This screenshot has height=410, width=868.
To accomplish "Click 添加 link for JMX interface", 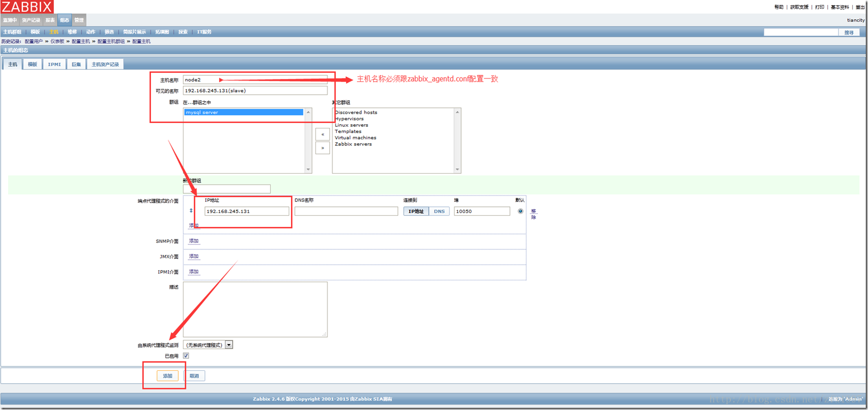I will [193, 256].
